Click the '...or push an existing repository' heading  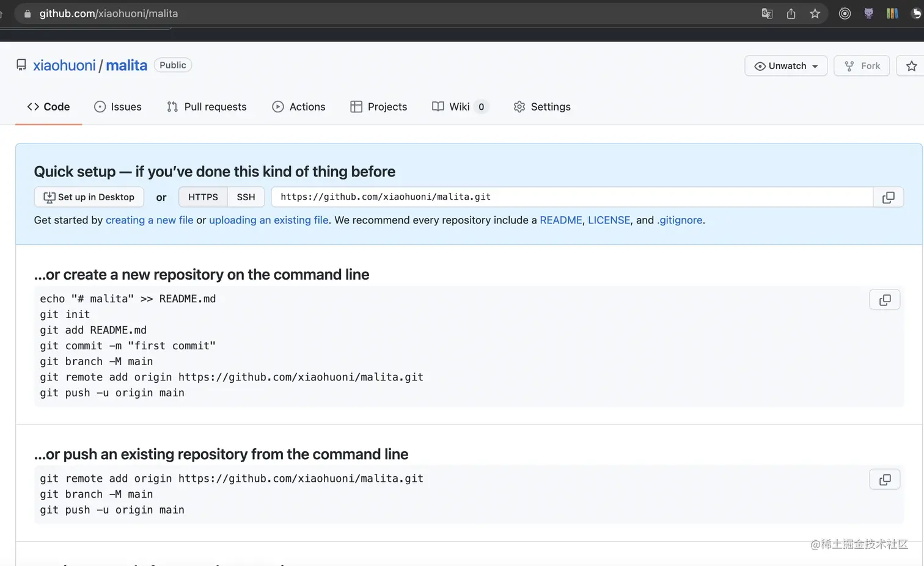pos(221,454)
